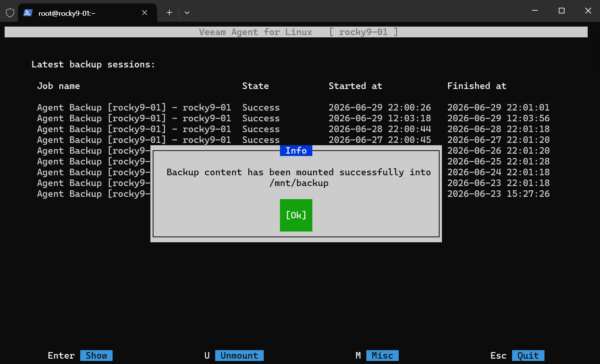The image size is (600, 364).
Task: Click the Esc key label in footer
Action: [499, 356]
